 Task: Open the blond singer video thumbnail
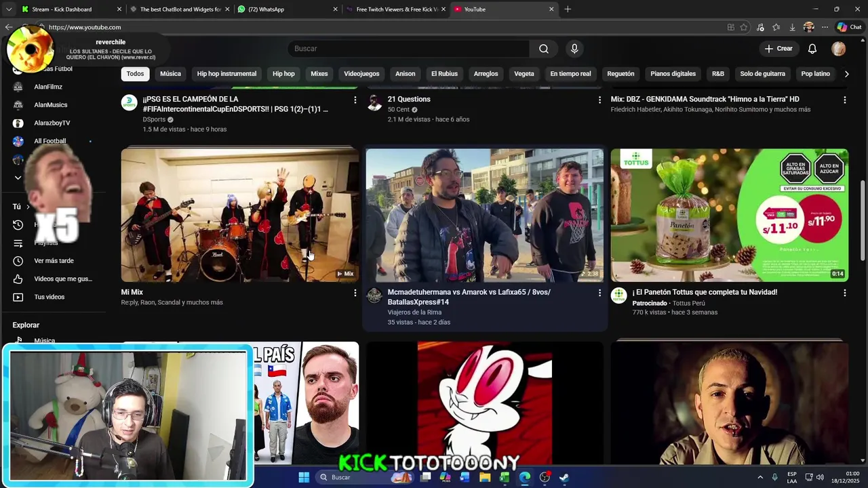point(729,403)
